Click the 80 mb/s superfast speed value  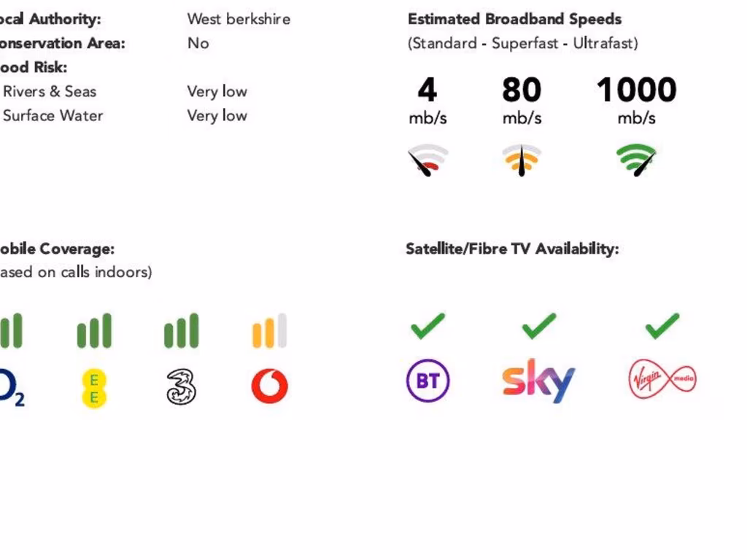(x=522, y=90)
